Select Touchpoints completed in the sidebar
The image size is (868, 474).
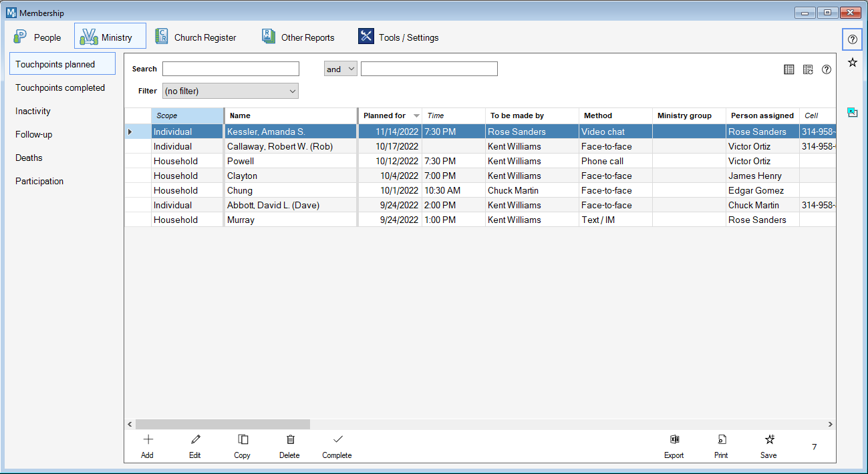click(x=60, y=87)
